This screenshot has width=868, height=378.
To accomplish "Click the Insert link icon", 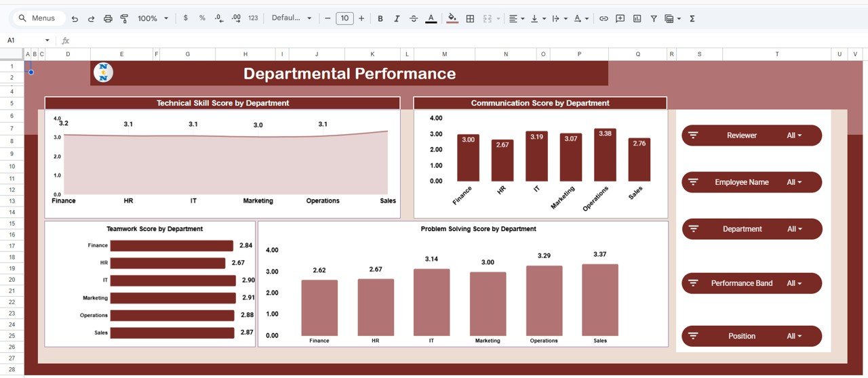I will (604, 18).
